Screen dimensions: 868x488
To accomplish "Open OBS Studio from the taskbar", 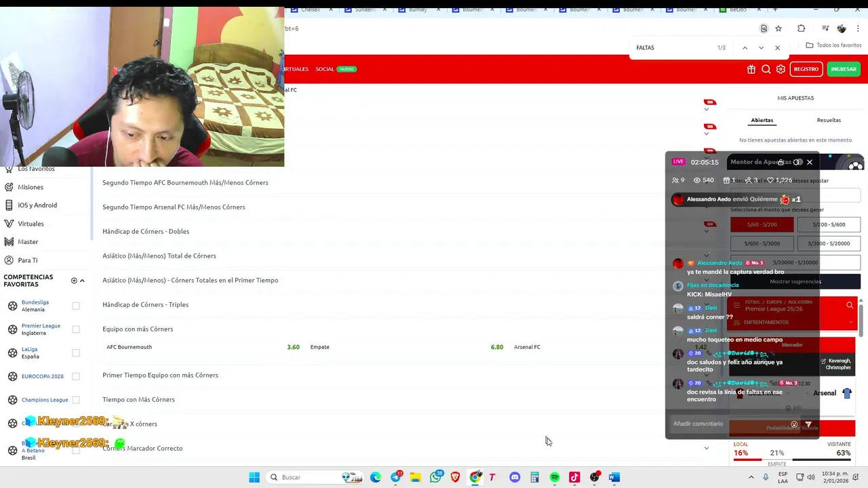I will (595, 477).
